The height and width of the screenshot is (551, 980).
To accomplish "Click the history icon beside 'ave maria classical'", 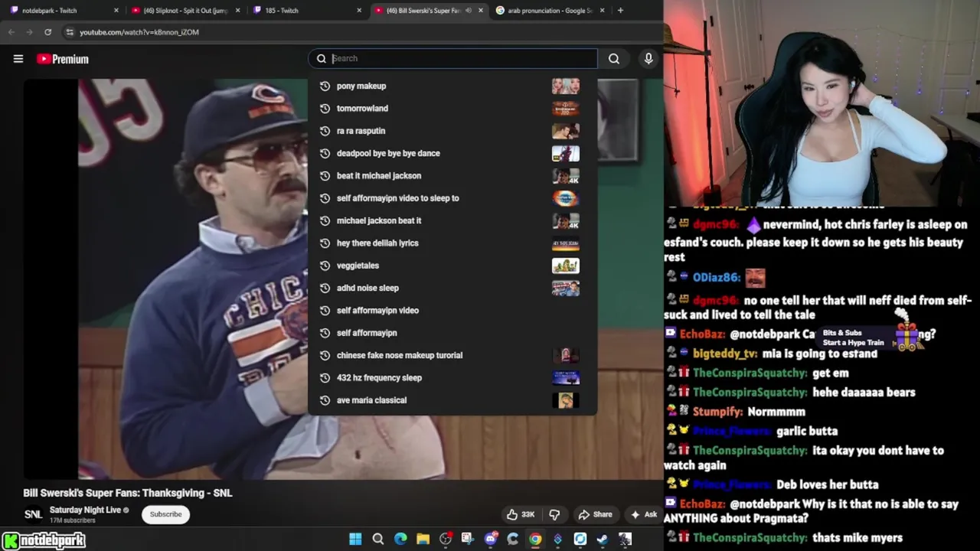I will 325,400.
